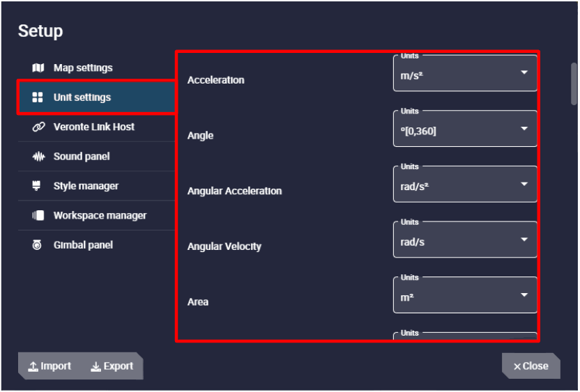Expand the Angle units dropdown

click(465, 130)
